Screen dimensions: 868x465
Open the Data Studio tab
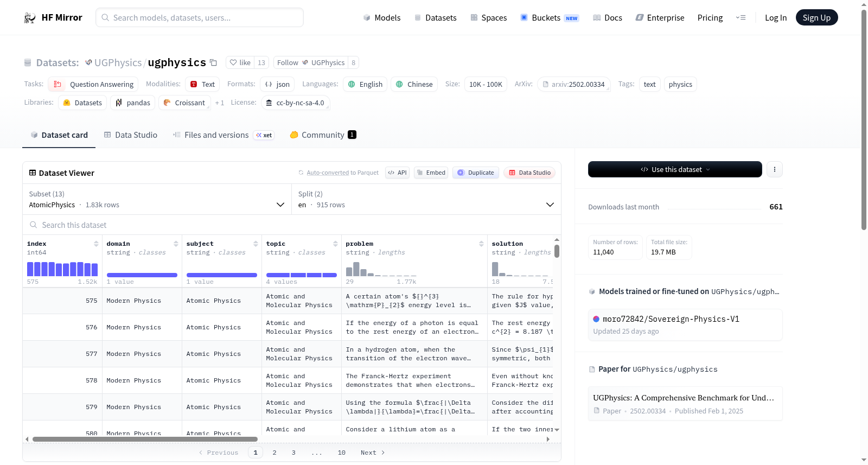pos(131,135)
